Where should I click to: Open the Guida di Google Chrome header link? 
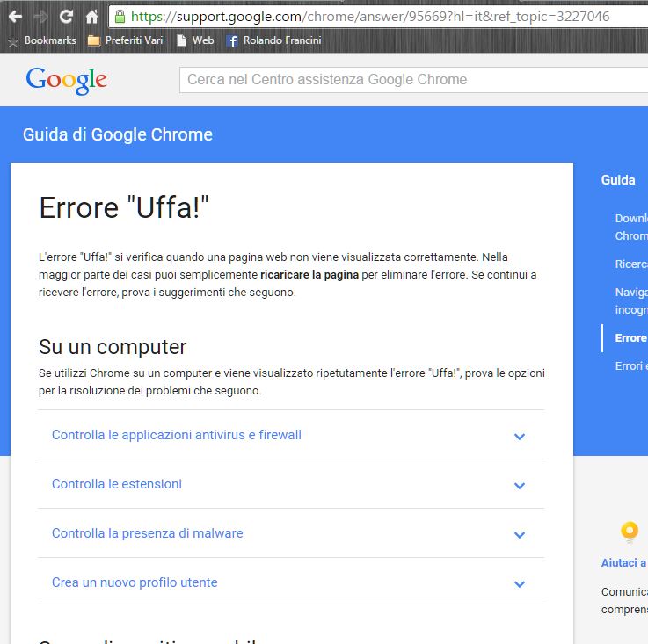[x=118, y=134]
